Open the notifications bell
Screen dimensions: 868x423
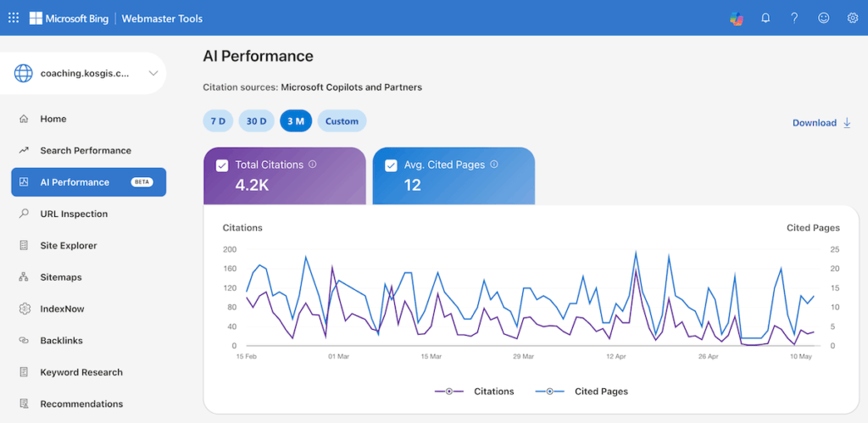(x=765, y=19)
